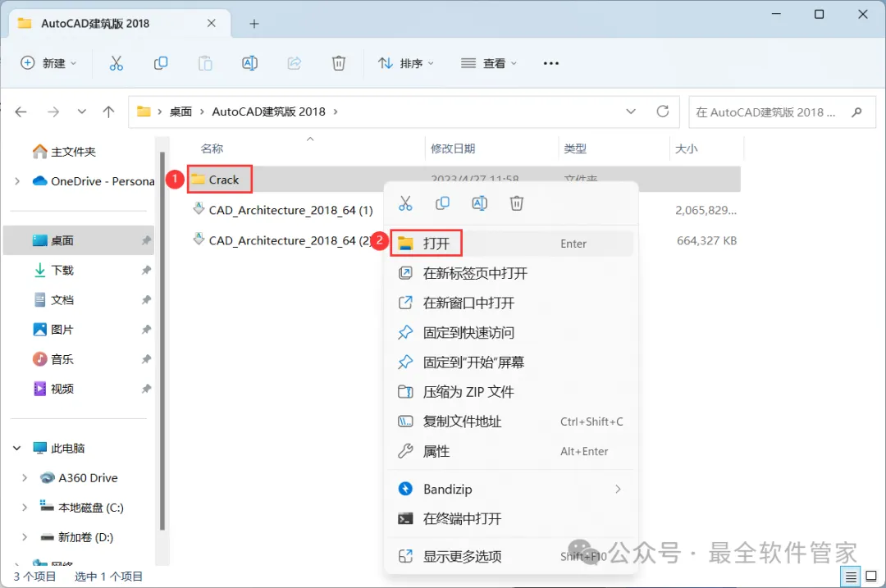886x588 pixels.
Task: Open the three-dots See more menu
Action: tap(551, 63)
